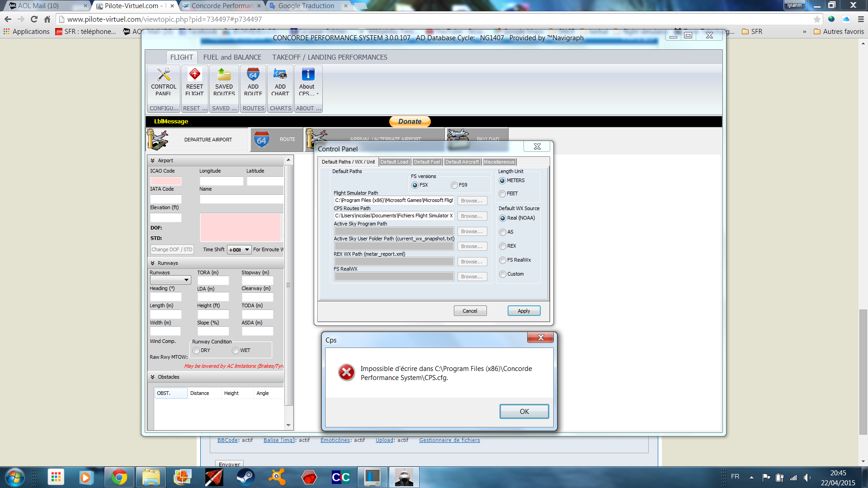868x488 pixels.
Task: Open the media player taskbar icon
Action: (85, 477)
